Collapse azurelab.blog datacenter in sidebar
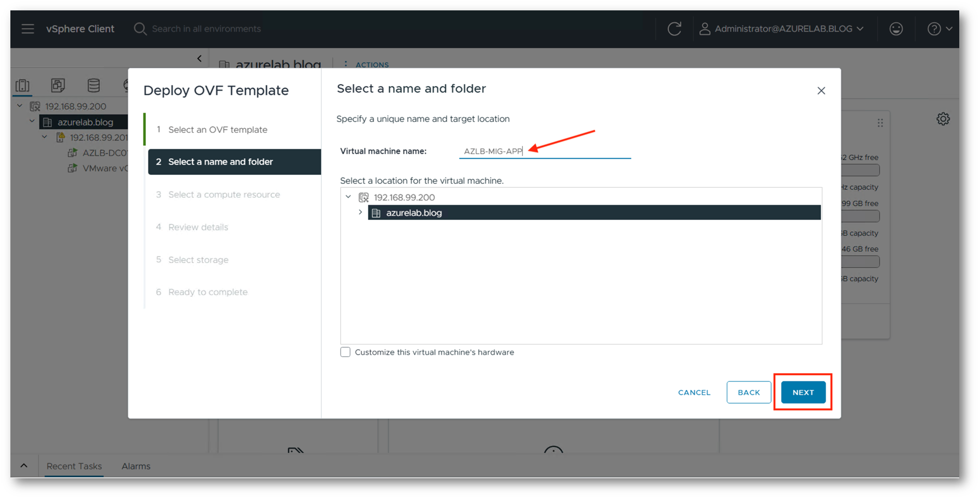980x499 pixels. (32, 121)
